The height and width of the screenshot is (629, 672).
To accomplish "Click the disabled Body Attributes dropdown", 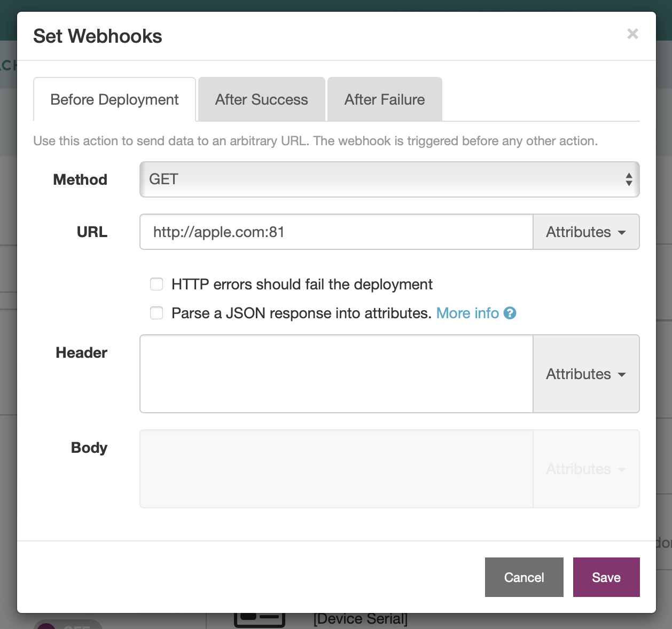I will pyautogui.click(x=585, y=469).
